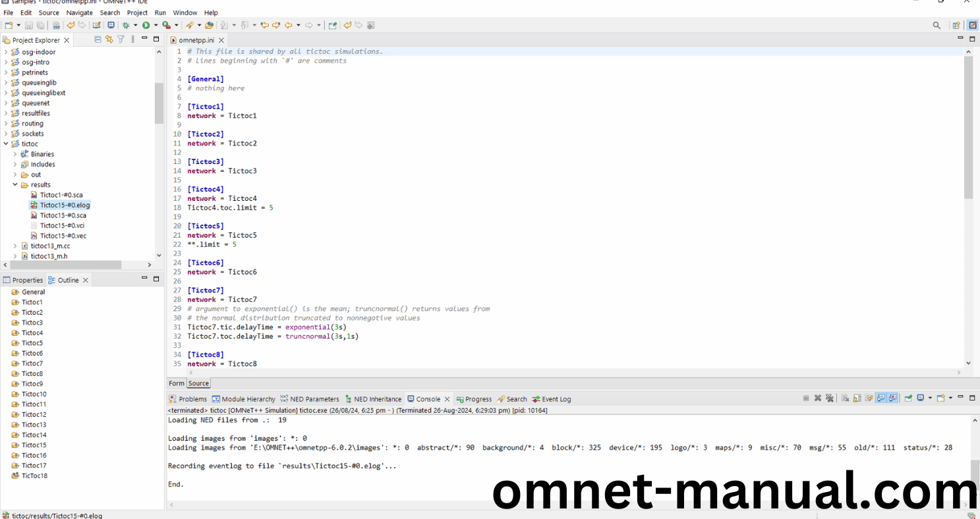Click Collapse All in Project Explorer

[98, 40]
